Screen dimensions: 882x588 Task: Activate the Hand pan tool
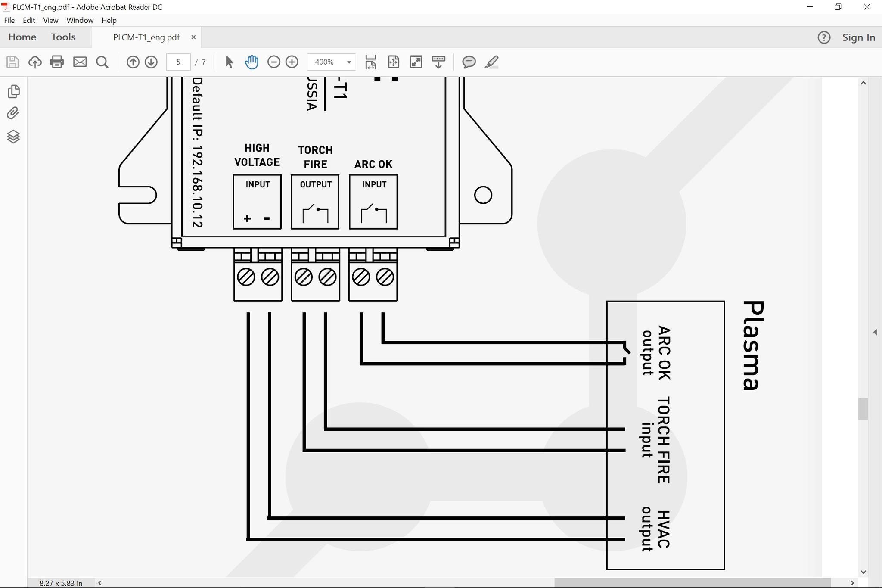252,62
